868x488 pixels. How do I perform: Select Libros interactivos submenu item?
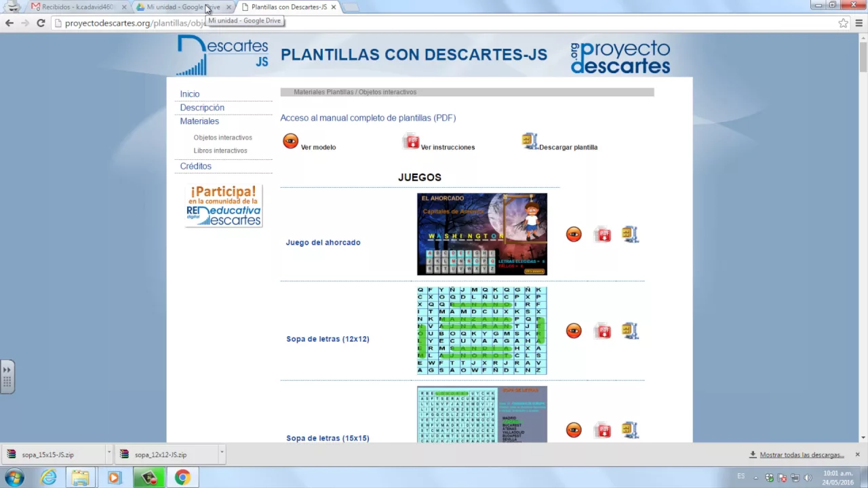click(x=220, y=150)
